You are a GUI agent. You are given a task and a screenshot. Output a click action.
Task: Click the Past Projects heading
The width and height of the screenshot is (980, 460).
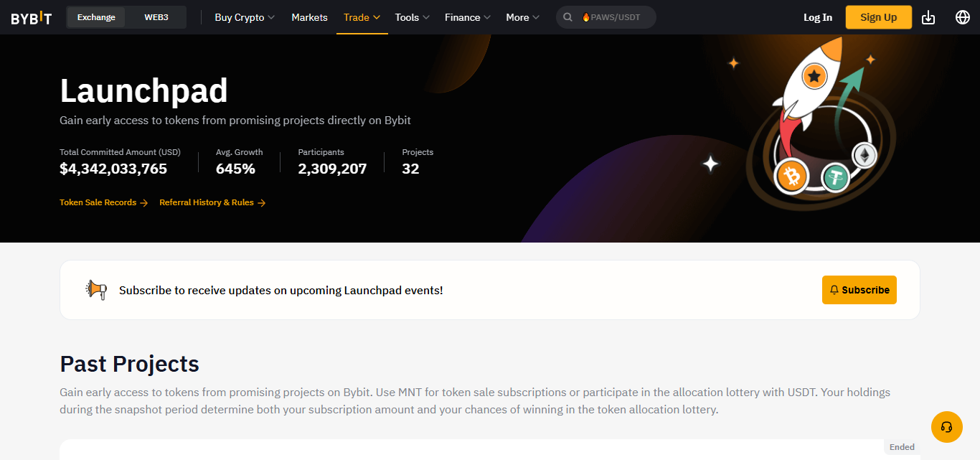tap(130, 364)
